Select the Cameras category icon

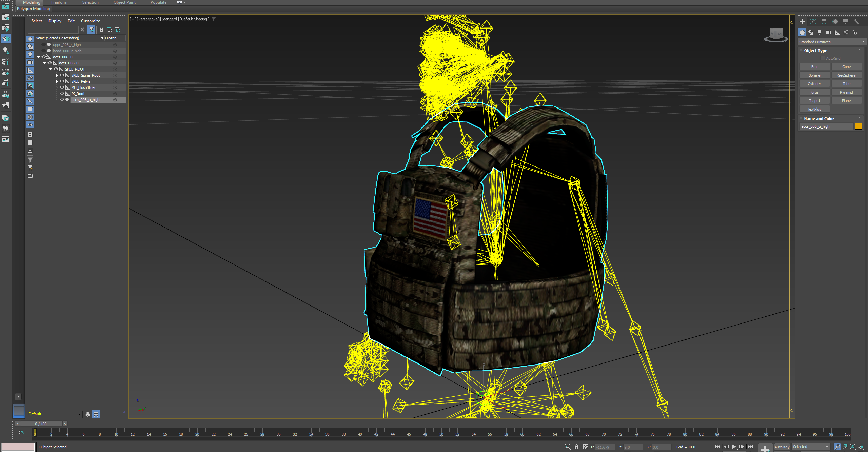[x=828, y=32]
